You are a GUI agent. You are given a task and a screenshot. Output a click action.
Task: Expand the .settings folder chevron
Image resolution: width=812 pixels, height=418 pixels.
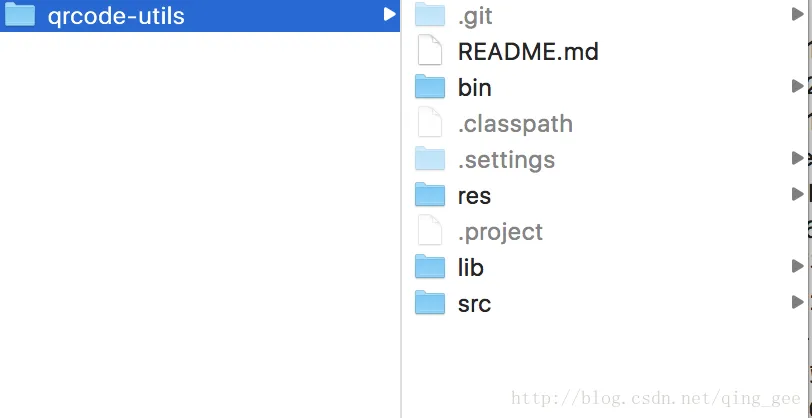797,159
